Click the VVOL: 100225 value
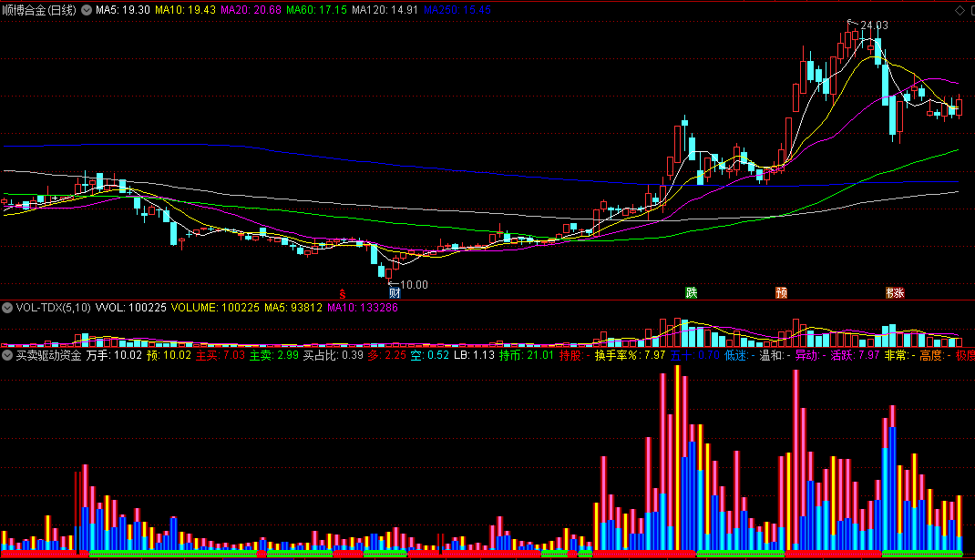The height and width of the screenshot is (560, 975). (130, 308)
